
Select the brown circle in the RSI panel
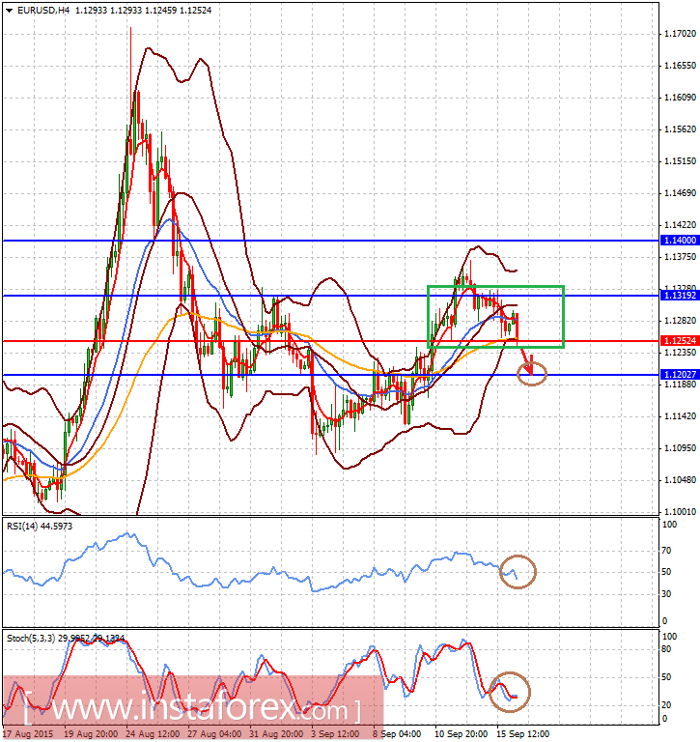(x=518, y=572)
